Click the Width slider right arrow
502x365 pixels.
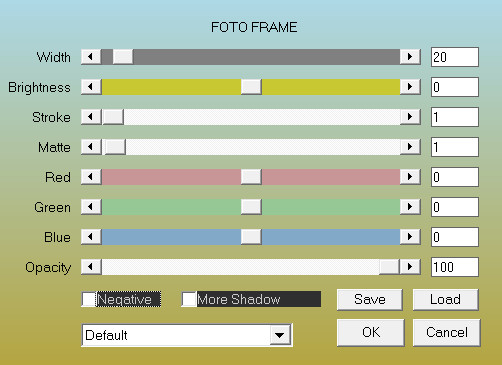tap(410, 57)
